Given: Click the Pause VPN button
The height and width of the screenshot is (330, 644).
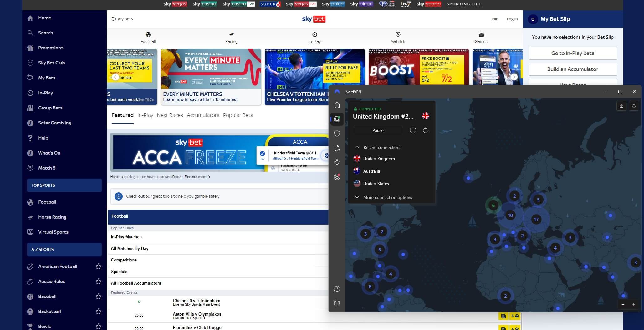Looking at the screenshot, I should [x=378, y=130].
